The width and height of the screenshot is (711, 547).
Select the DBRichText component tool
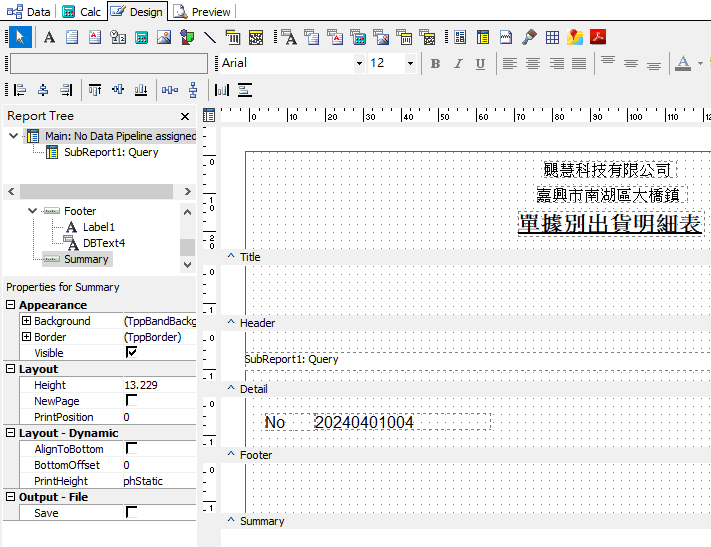[335, 37]
